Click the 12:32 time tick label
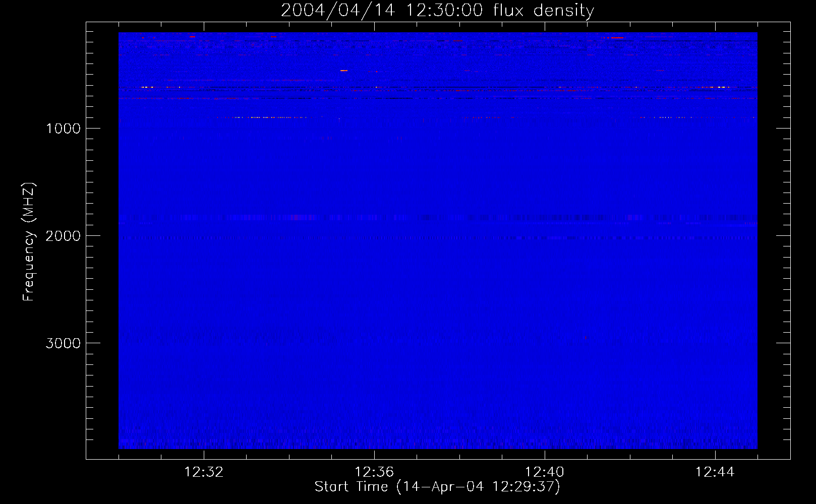816x504 pixels. click(204, 472)
